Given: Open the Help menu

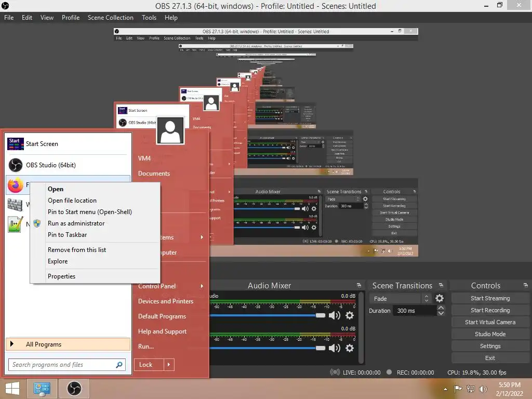Looking at the screenshot, I should coord(171,18).
